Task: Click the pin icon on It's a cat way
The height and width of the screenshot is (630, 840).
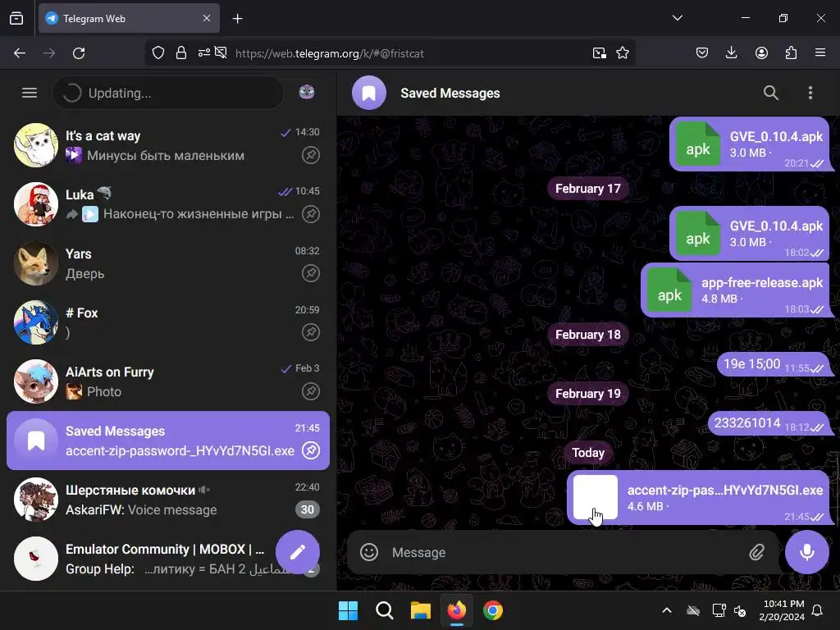Action: click(x=311, y=155)
